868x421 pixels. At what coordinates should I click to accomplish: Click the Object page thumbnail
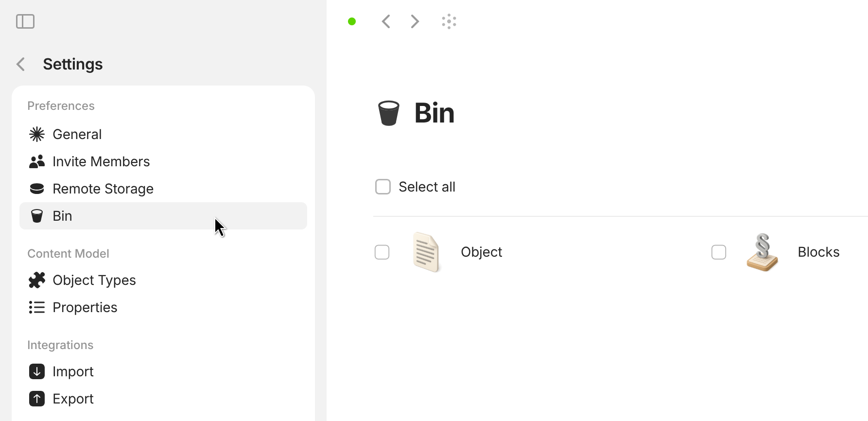(x=426, y=252)
